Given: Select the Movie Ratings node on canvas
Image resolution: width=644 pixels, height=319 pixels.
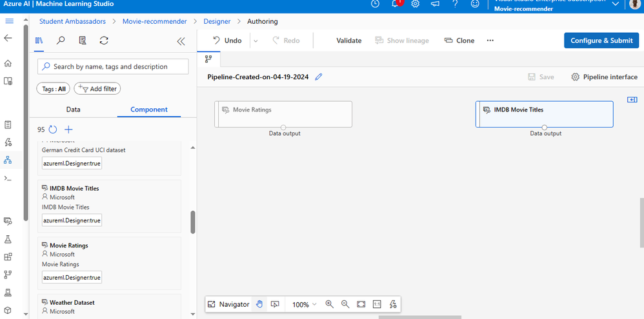Looking at the screenshot, I should tap(283, 114).
